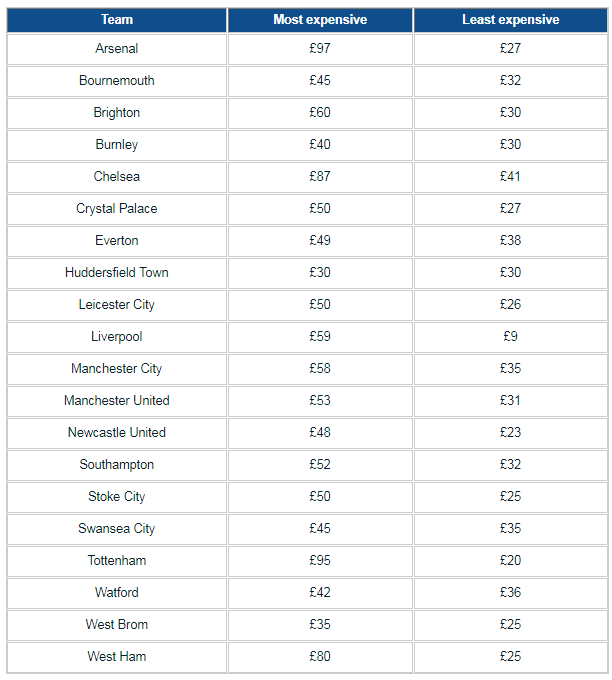The image size is (612, 680).
Task: Click the Team column header
Action: point(117,20)
